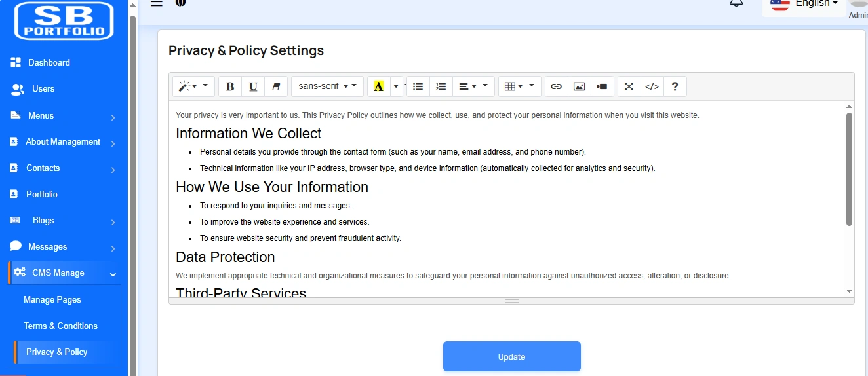Click the editor's vertical scrollbar thumb
The image size is (868, 376).
(x=849, y=169)
